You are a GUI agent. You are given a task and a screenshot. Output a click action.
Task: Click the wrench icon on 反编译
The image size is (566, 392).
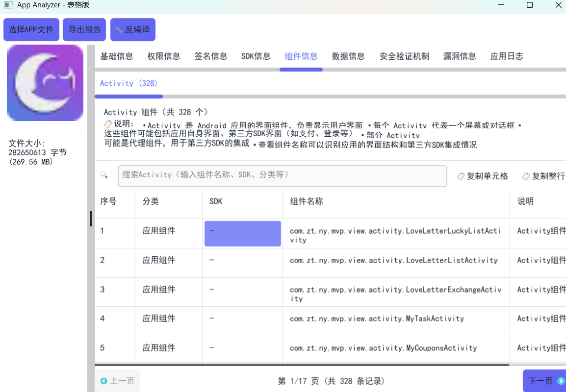coord(119,30)
